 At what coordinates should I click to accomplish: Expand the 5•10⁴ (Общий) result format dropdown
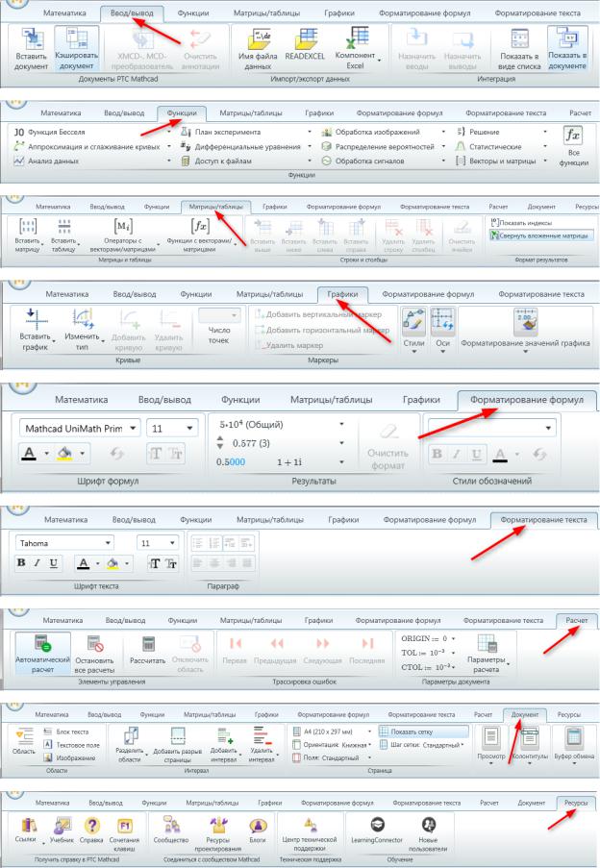(x=341, y=425)
